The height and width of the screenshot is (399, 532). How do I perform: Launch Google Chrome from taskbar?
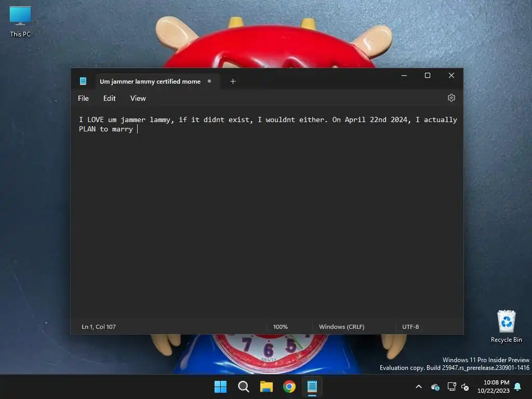(289, 387)
